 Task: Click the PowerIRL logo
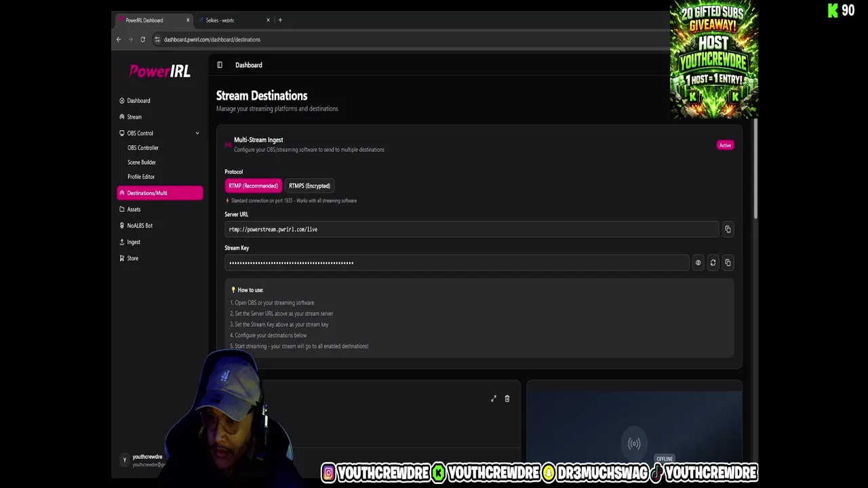click(160, 71)
